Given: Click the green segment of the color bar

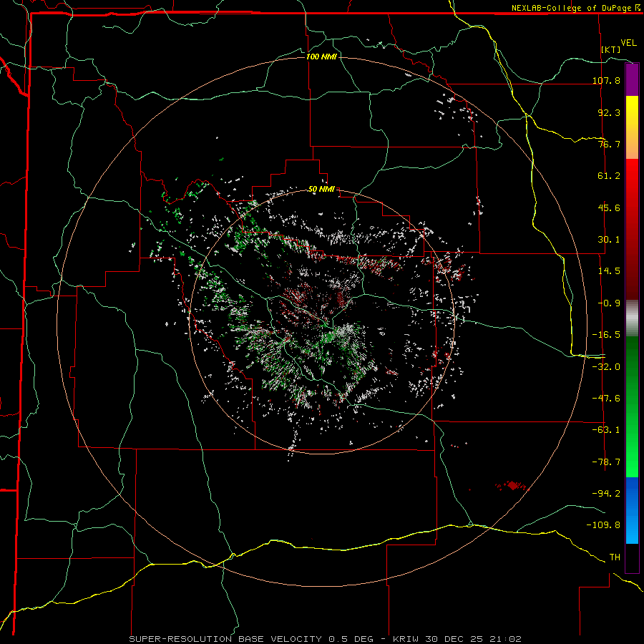Looking at the screenshot, I should [x=632, y=406].
